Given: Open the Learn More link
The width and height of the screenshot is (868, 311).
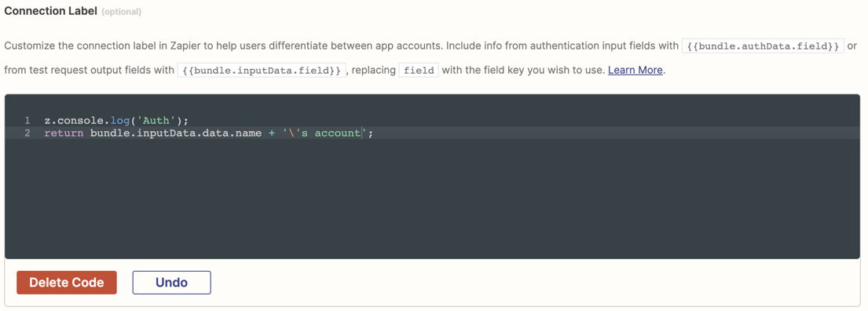Looking at the screenshot, I should [635, 70].
